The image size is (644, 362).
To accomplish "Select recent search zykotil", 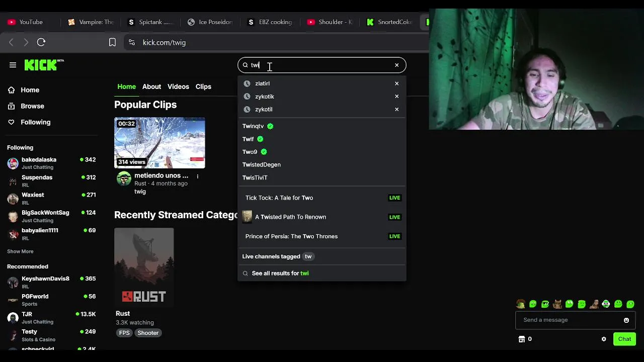I will pos(264,109).
